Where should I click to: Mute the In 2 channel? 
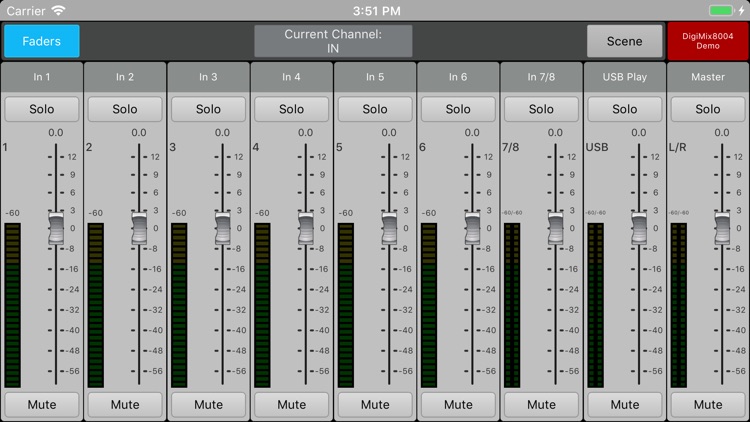tap(125, 405)
